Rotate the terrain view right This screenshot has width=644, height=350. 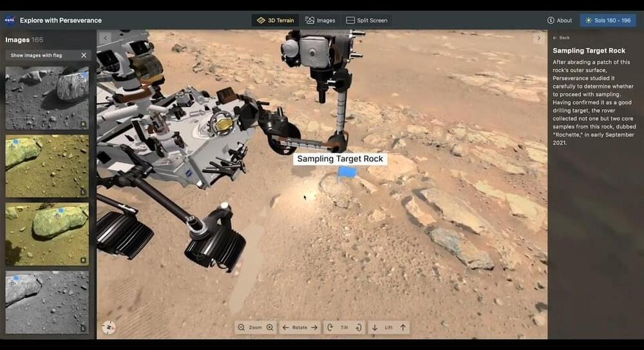(x=314, y=327)
